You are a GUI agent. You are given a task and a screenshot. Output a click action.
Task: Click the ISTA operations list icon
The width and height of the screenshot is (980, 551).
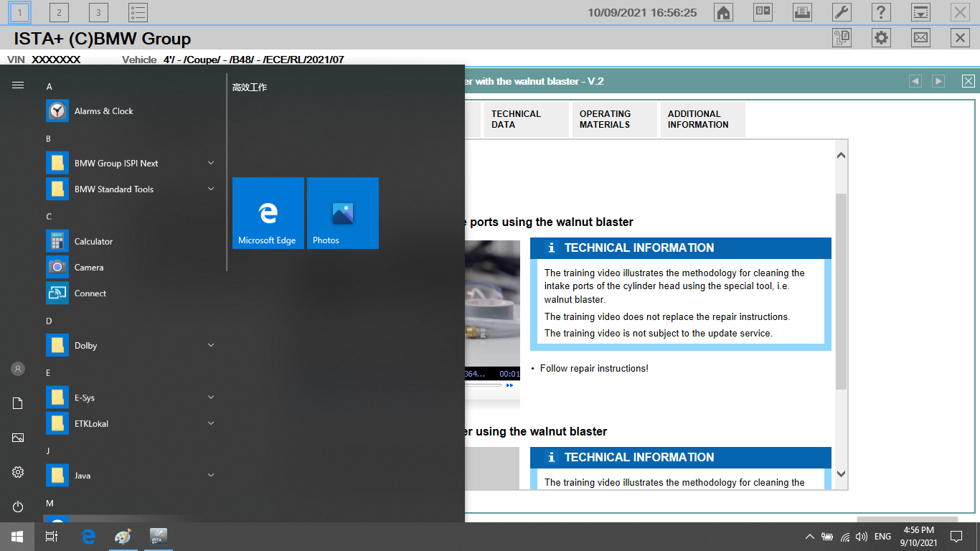[138, 12]
